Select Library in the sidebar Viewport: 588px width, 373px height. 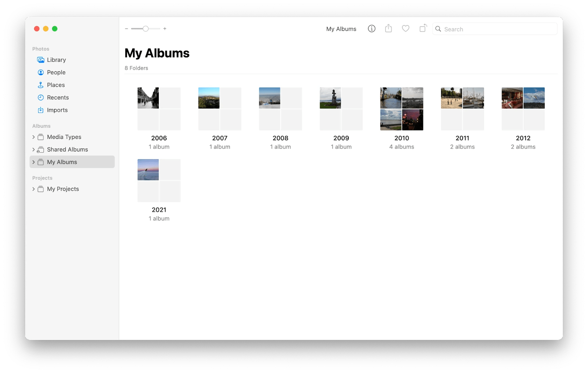(72, 60)
